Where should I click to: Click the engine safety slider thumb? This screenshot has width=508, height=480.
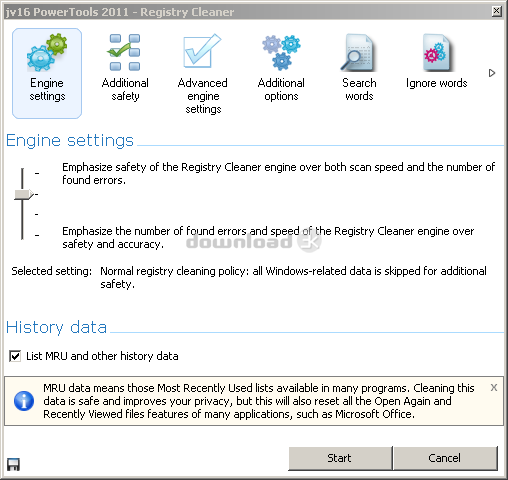(x=24, y=194)
